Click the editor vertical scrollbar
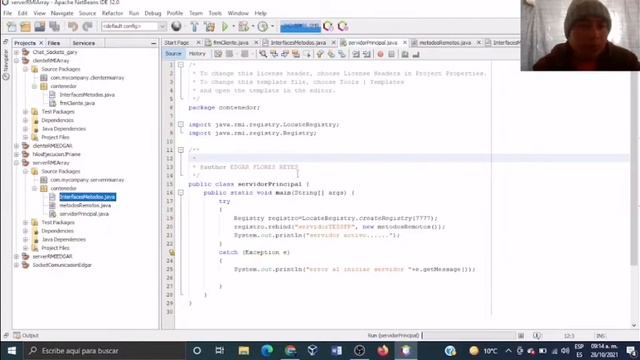Viewport: 640px width, 360px height. pyautogui.click(x=633, y=163)
